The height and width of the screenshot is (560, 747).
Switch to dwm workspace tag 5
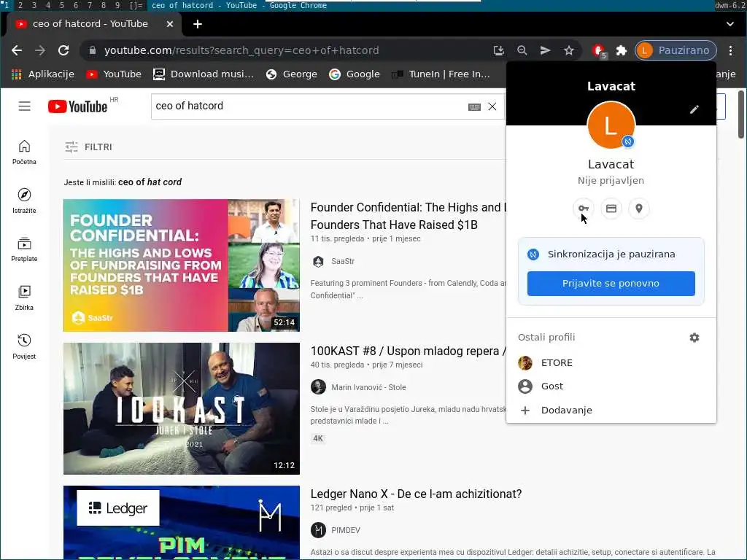(62, 5)
